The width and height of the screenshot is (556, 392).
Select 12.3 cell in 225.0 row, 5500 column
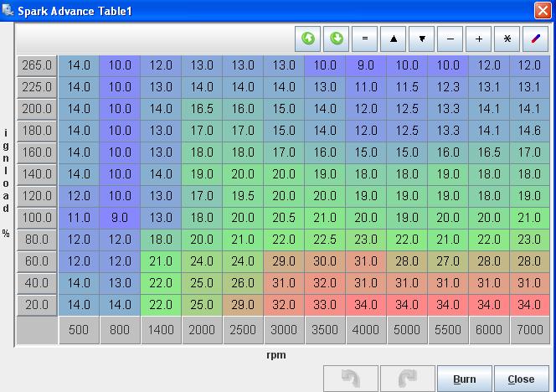[x=448, y=87]
